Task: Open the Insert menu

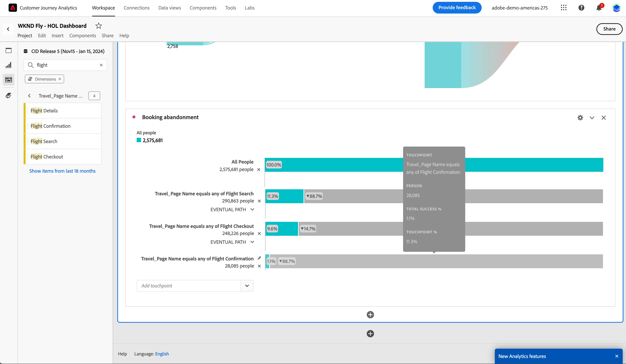Action: 57,35
